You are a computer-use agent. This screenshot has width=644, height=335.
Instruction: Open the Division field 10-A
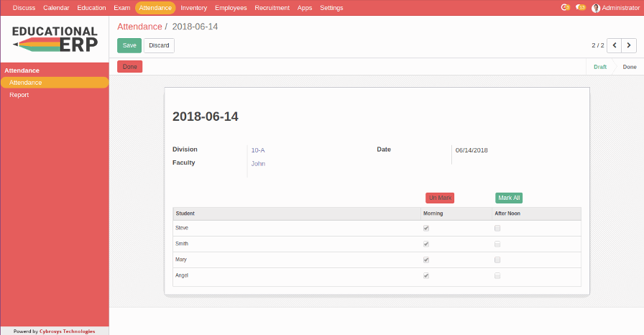coord(258,151)
